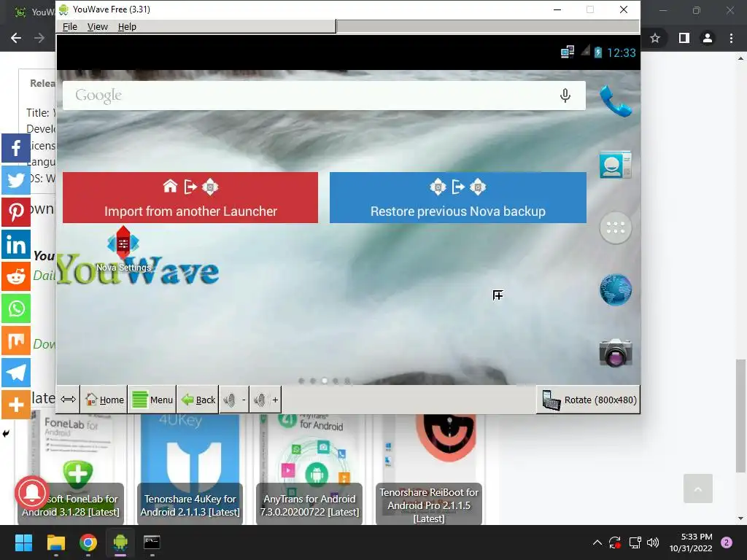Viewport: 747px width, 560px height.
Task: Open Tenorshare ReiBoot for Android Pro card
Action: [x=429, y=469]
